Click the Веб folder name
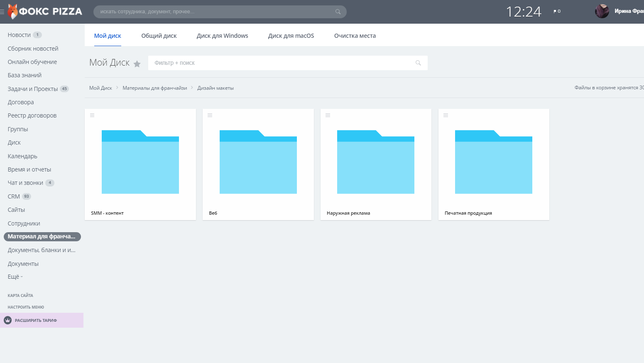Screen dimensions: 644x363 [x=213, y=213]
